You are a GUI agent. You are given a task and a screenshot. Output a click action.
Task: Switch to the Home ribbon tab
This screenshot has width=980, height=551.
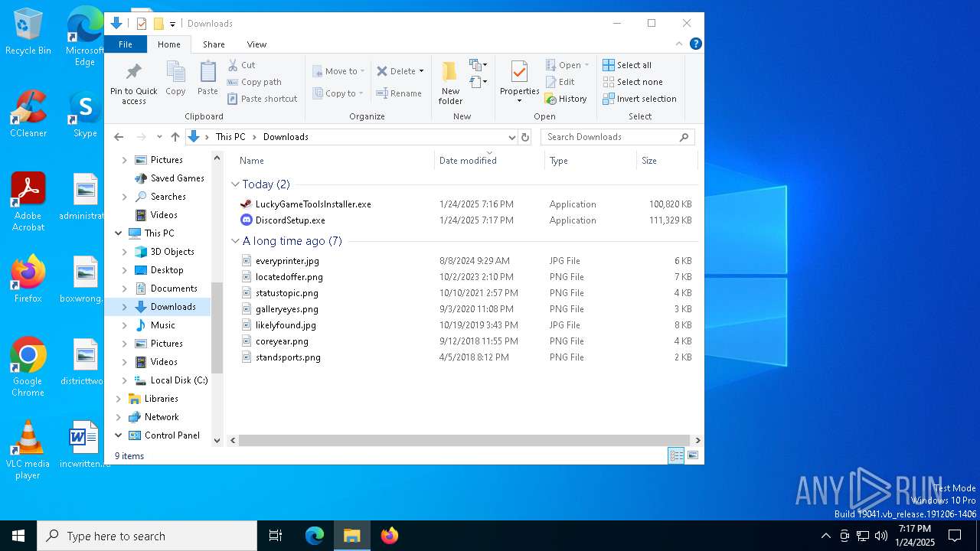coord(169,44)
